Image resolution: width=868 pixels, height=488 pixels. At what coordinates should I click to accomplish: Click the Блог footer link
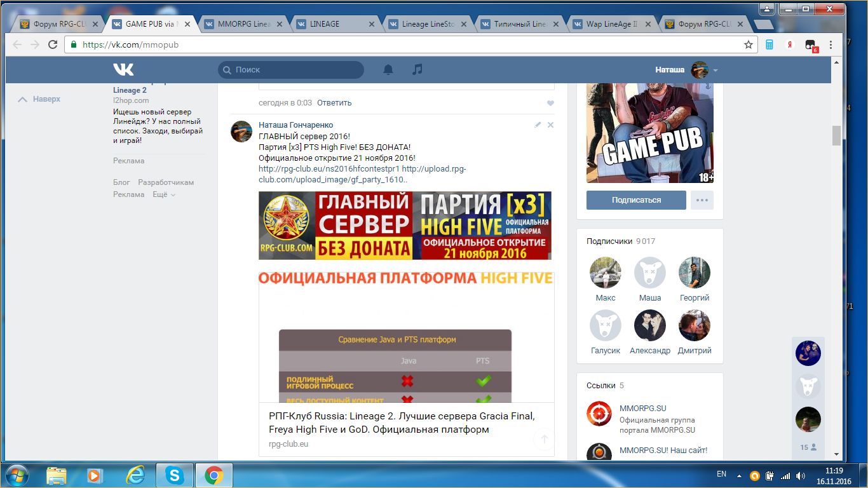tap(121, 182)
